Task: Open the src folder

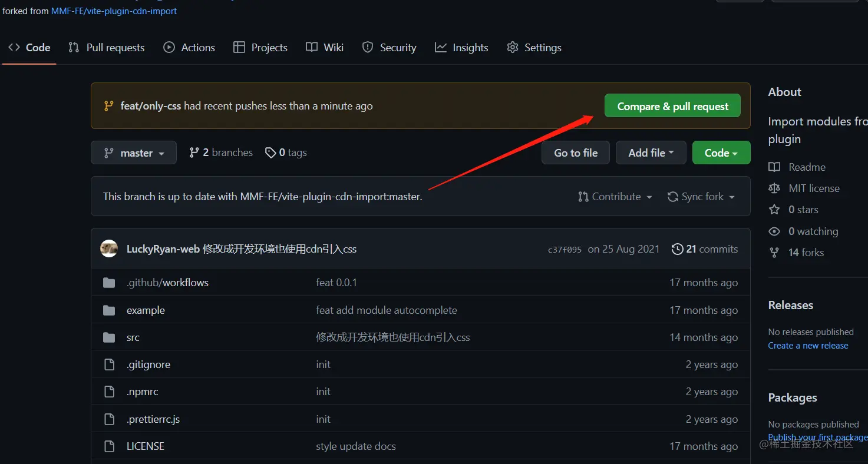Action: (x=133, y=337)
